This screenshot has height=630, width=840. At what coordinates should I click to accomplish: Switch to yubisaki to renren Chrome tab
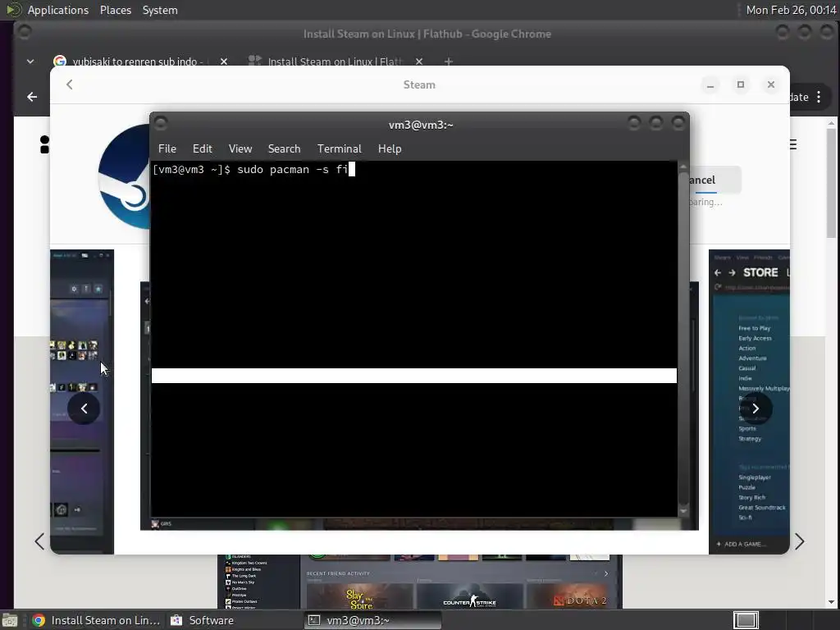[137, 62]
